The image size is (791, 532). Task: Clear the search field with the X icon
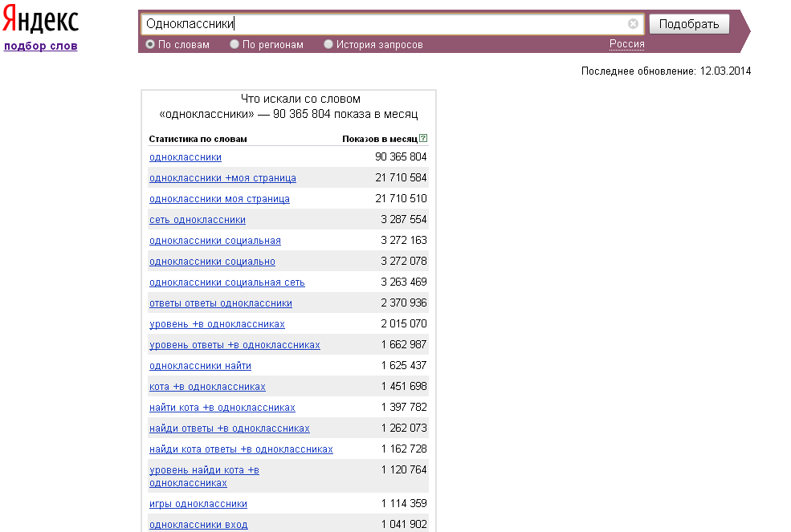(633, 24)
